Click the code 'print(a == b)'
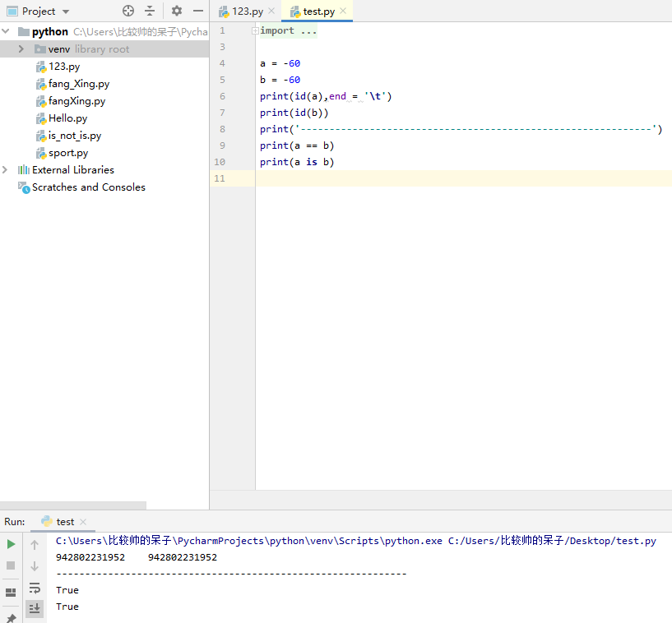Viewport: 672px width, 623px height. click(297, 145)
